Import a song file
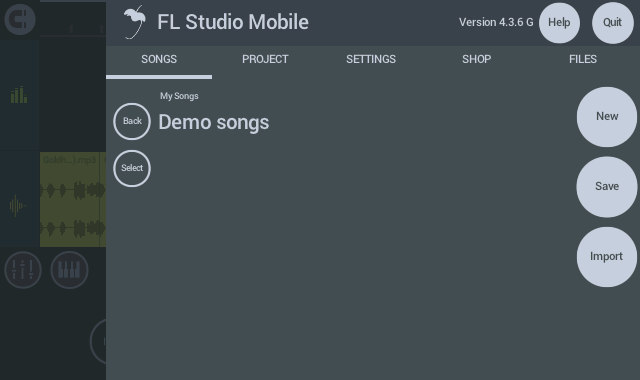640x380 pixels. pos(607,257)
